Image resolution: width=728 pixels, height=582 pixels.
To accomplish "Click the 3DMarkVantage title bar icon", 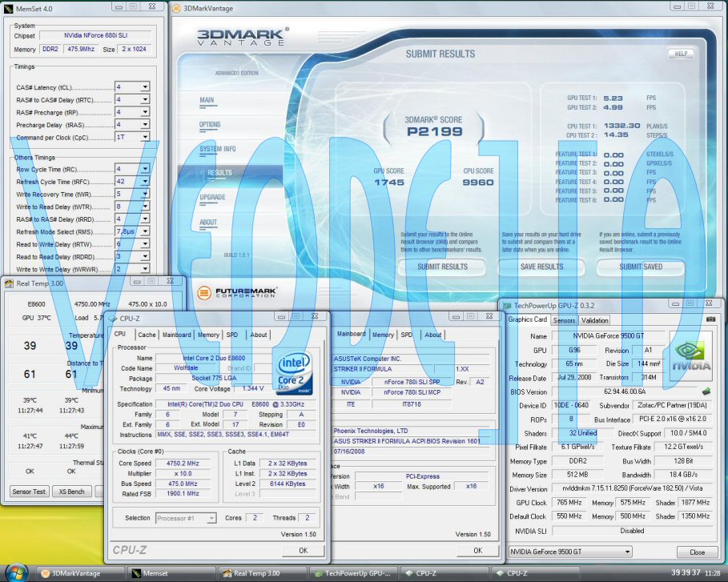I will 176,8.
